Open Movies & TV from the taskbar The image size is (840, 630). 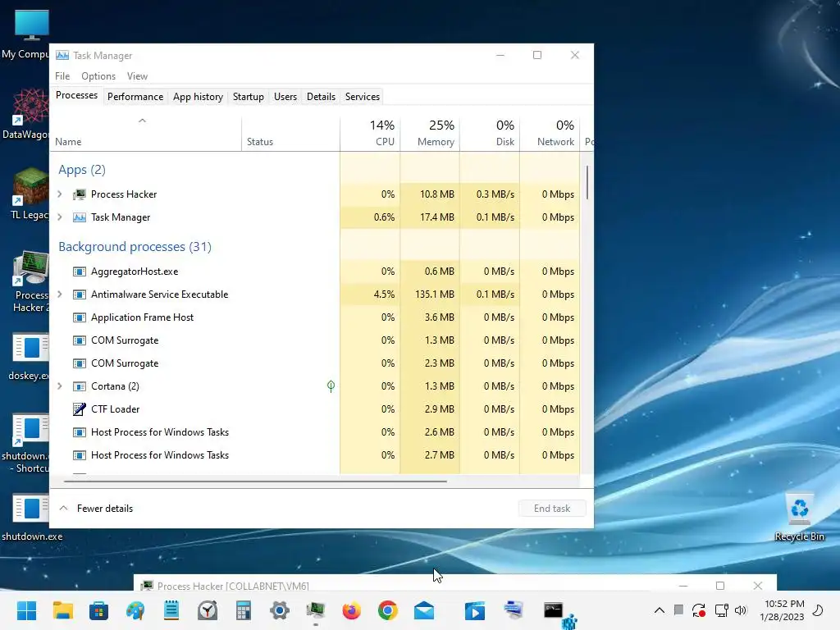475,610
